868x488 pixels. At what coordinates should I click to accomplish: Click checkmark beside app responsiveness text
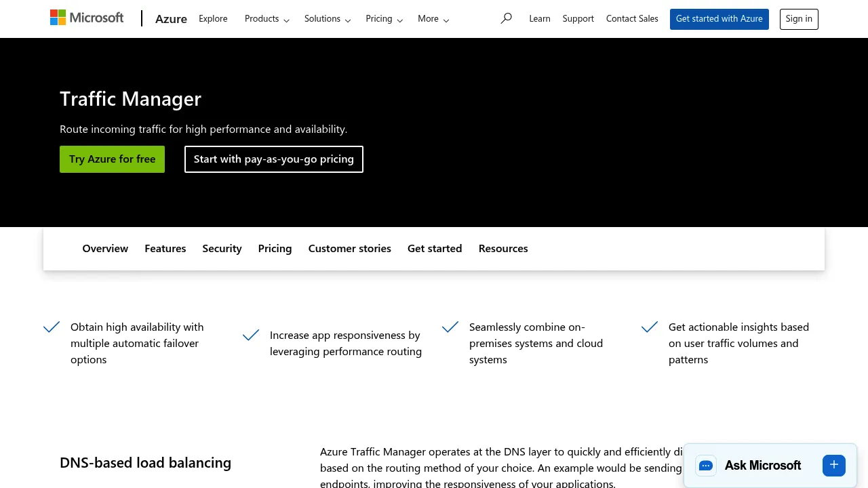click(x=251, y=335)
